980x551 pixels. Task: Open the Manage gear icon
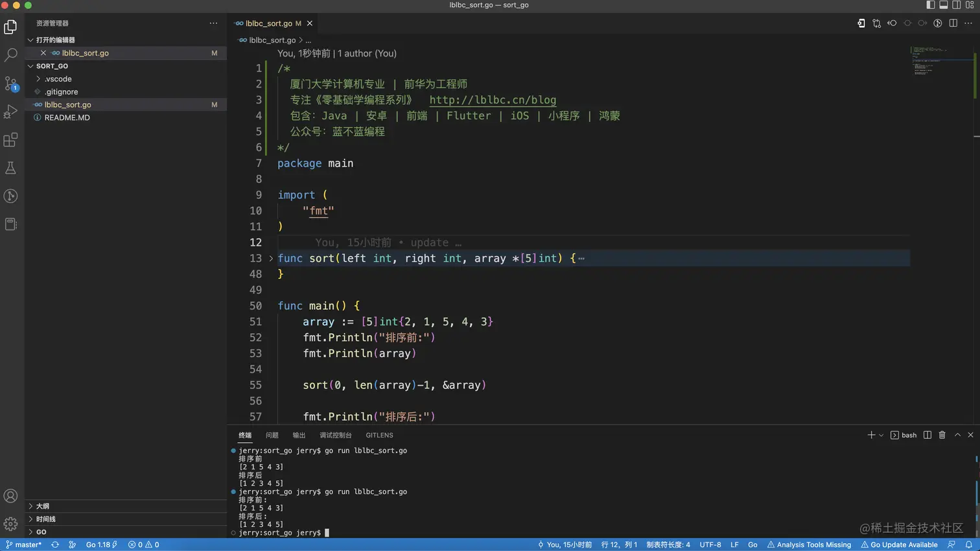(10, 524)
